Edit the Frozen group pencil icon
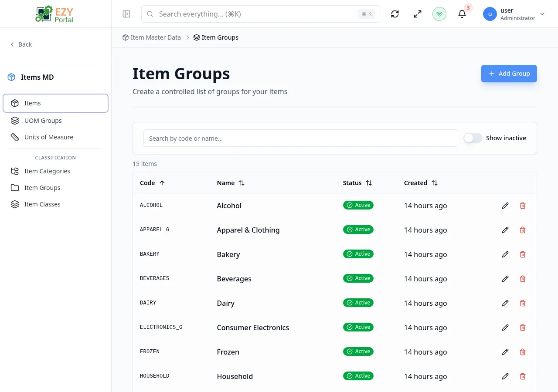Image resolution: width=558 pixels, height=392 pixels. tap(505, 352)
